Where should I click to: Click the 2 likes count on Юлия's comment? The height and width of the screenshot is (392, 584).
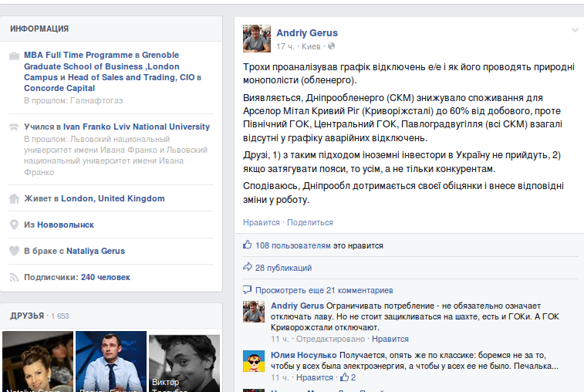tap(353, 377)
